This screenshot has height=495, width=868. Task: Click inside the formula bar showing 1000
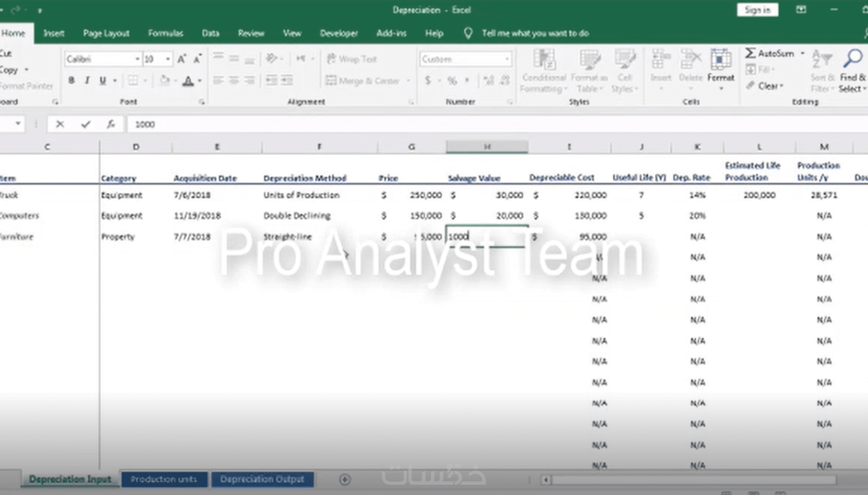[498, 124]
